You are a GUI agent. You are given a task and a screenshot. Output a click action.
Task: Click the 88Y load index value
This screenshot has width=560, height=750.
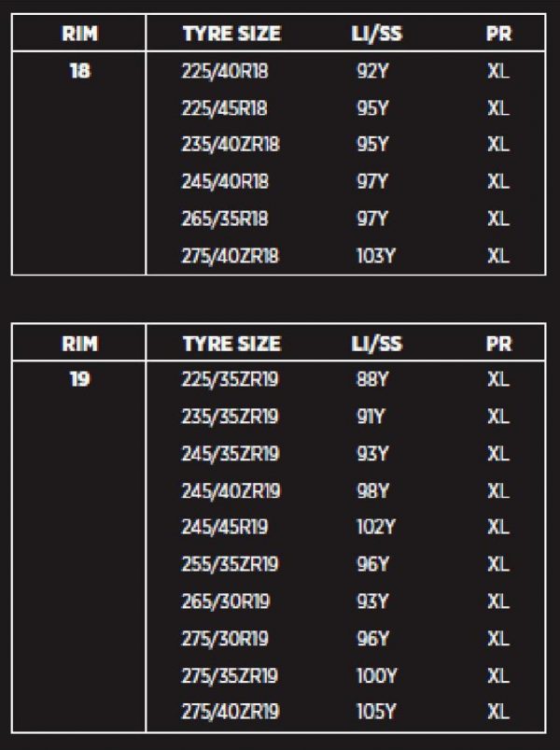(x=371, y=380)
